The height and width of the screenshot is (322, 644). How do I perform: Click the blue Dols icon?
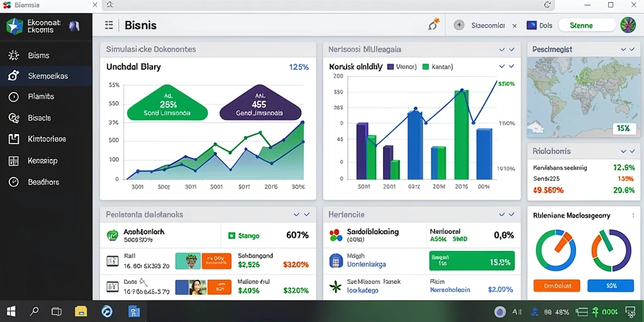coord(531,25)
